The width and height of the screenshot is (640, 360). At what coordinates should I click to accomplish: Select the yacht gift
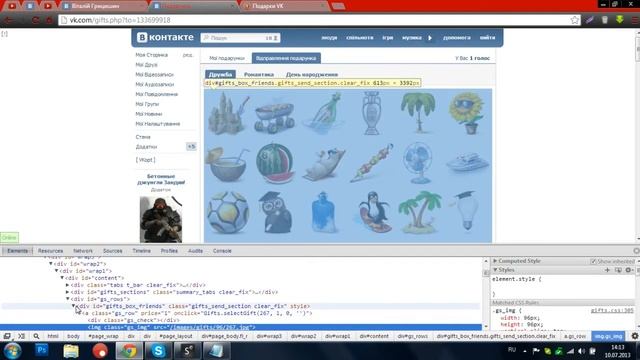pyautogui.click(x=467, y=162)
